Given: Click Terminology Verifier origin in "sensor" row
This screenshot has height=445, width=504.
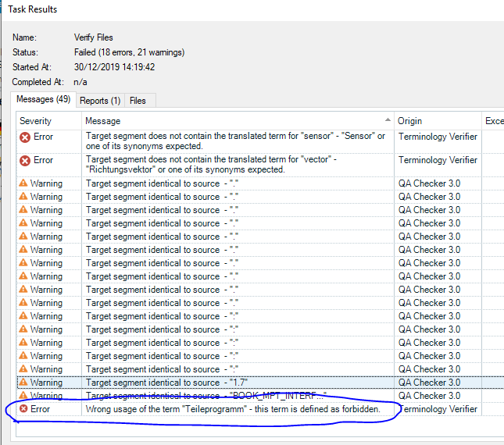Looking at the screenshot, I should 438,137.
